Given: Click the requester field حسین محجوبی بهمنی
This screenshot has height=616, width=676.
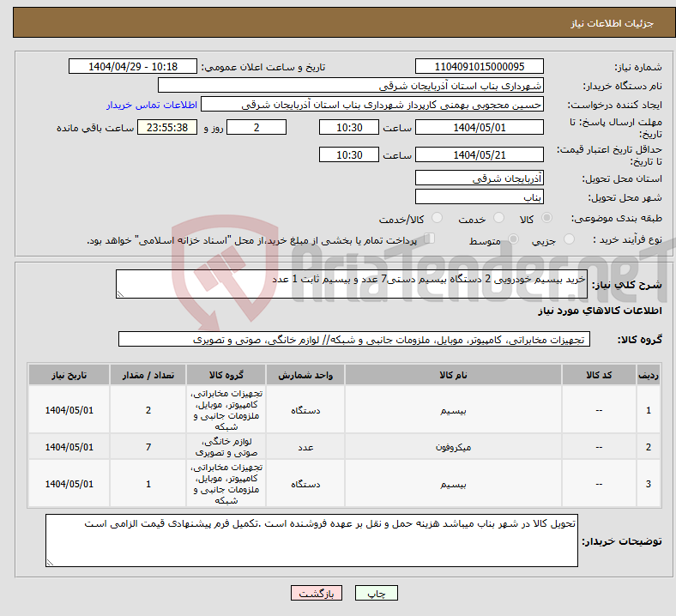Looking at the screenshot, I should pyautogui.click(x=372, y=105).
